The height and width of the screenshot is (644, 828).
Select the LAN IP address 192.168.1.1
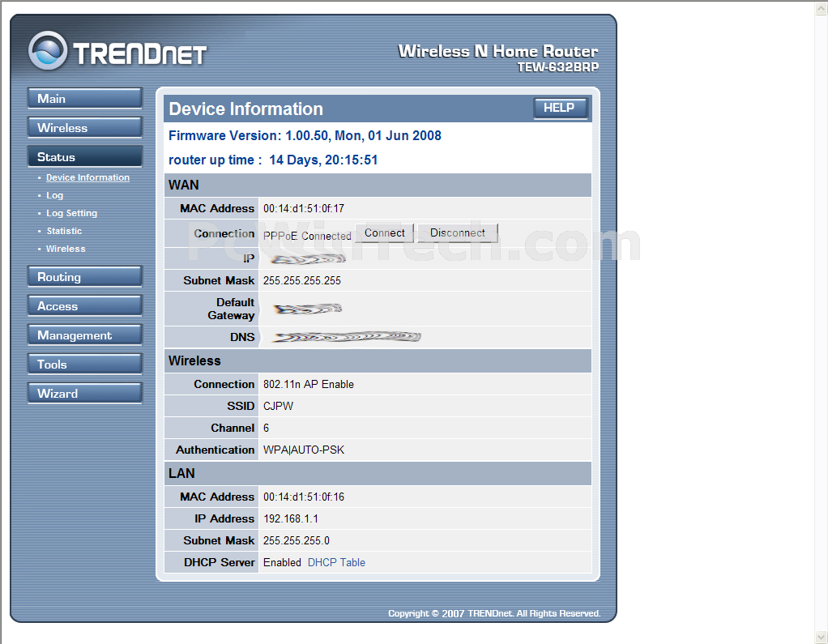coord(290,519)
